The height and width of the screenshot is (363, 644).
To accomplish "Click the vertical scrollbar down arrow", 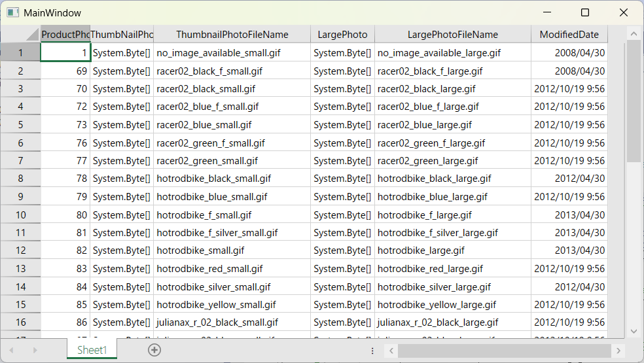I will point(633,331).
